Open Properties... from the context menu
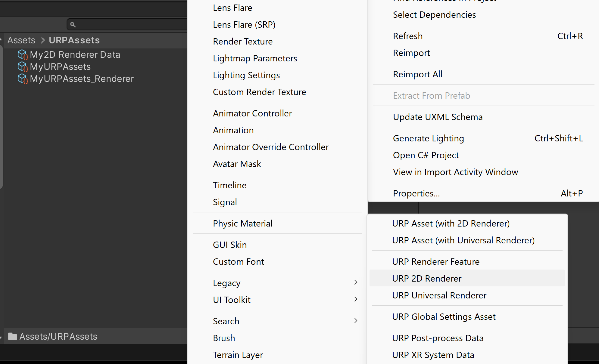599x364 pixels. [416, 193]
